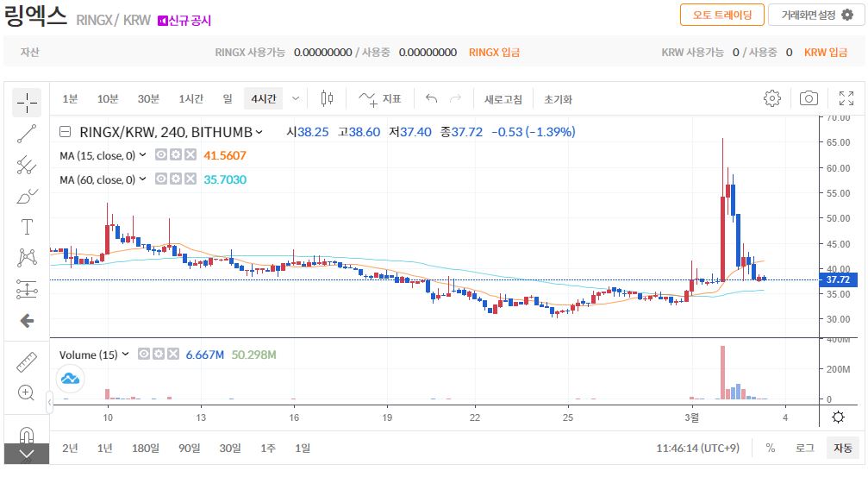Viewport: 868px width, 477px height.
Task: Open the 신규 공시 disclosure link
Action: 184,21
